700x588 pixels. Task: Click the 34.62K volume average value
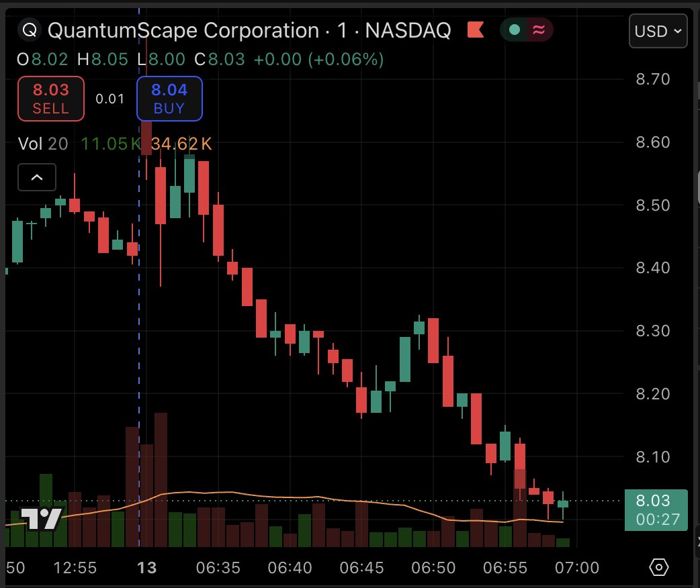click(181, 144)
